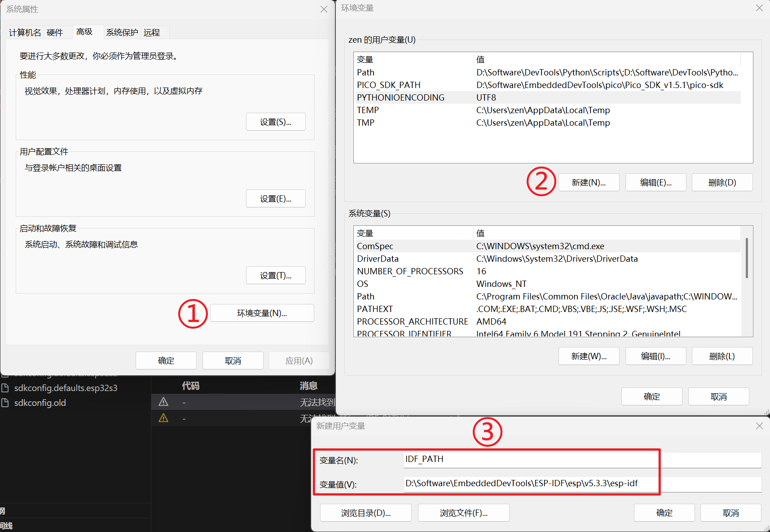Screen dimensions: 770x532
Task: Open 环境变量(N) settings
Action: coord(262,313)
